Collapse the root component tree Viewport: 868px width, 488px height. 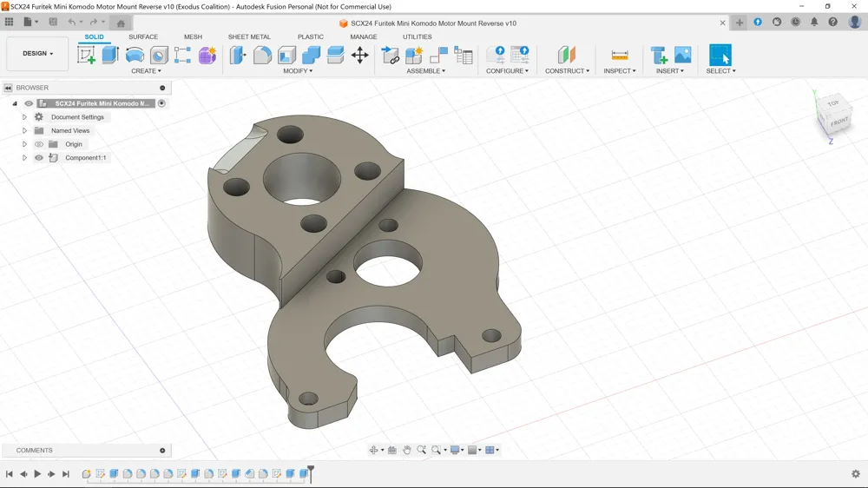pos(15,103)
